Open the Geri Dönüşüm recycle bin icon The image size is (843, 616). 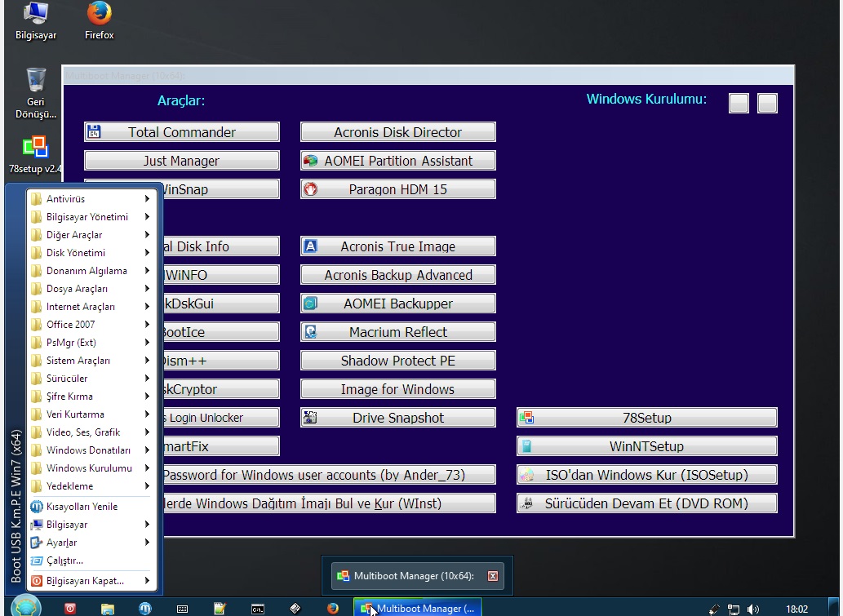36,91
